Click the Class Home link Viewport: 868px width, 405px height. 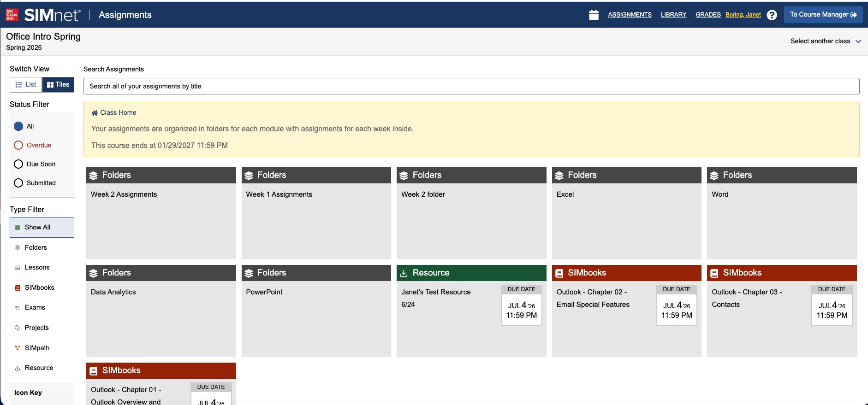pyautogui.click(x=118, y=112)
